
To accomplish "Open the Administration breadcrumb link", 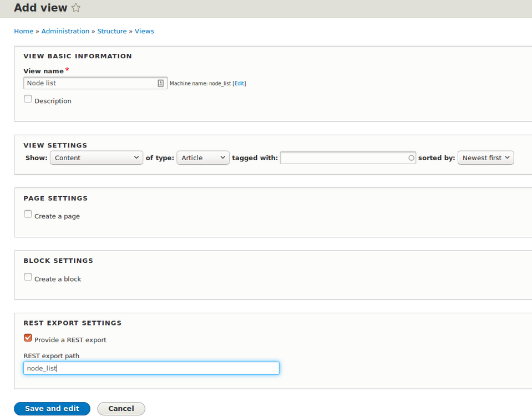I will coord(65,31).
